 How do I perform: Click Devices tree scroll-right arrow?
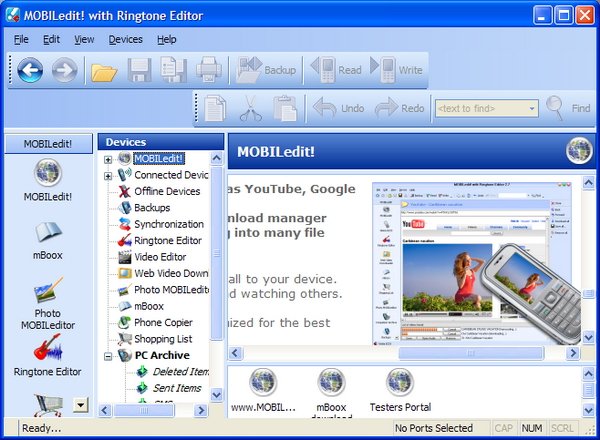pyautogui.click(x=201, y=411)
